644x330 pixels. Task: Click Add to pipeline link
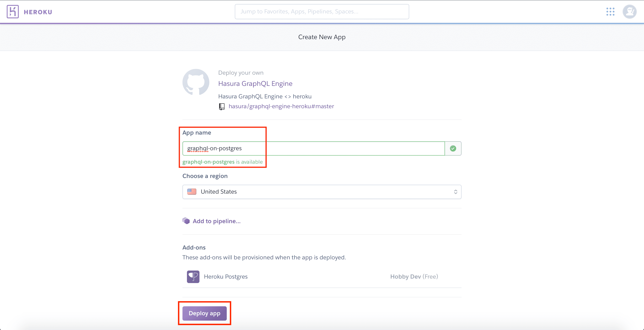216,221
